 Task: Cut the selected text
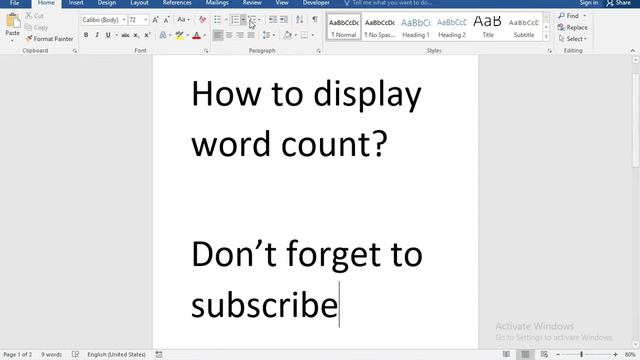click(x=34, y=16)
